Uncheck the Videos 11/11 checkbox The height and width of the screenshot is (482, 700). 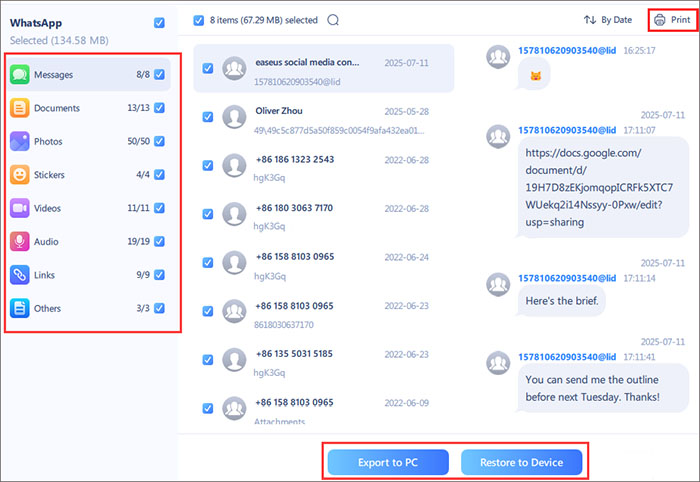[159, 208]
